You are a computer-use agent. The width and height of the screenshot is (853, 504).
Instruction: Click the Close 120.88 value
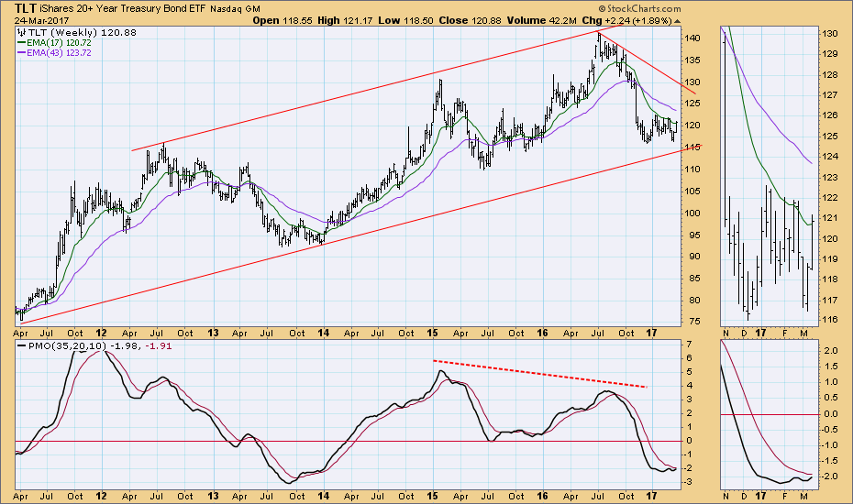tap(470, 20)
